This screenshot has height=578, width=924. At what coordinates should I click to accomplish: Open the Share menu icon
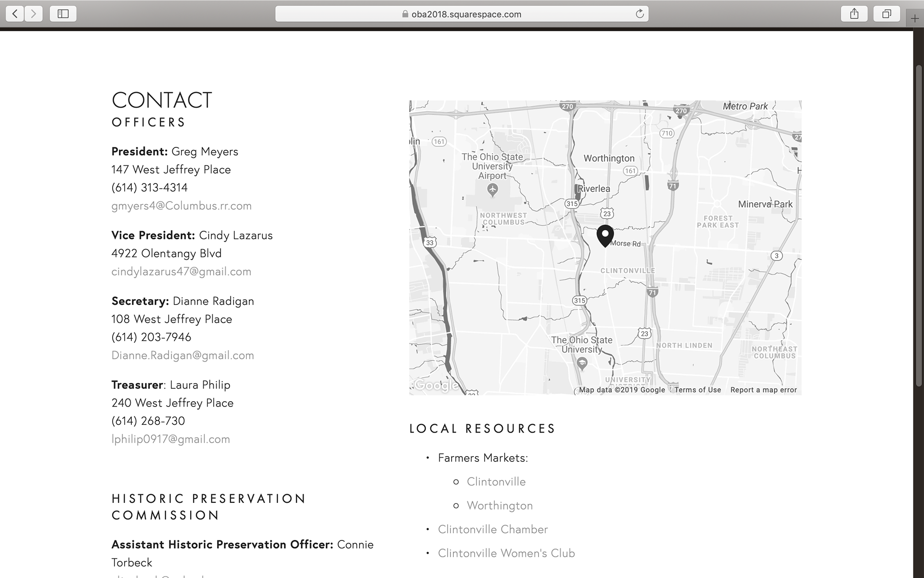[854, 14]
